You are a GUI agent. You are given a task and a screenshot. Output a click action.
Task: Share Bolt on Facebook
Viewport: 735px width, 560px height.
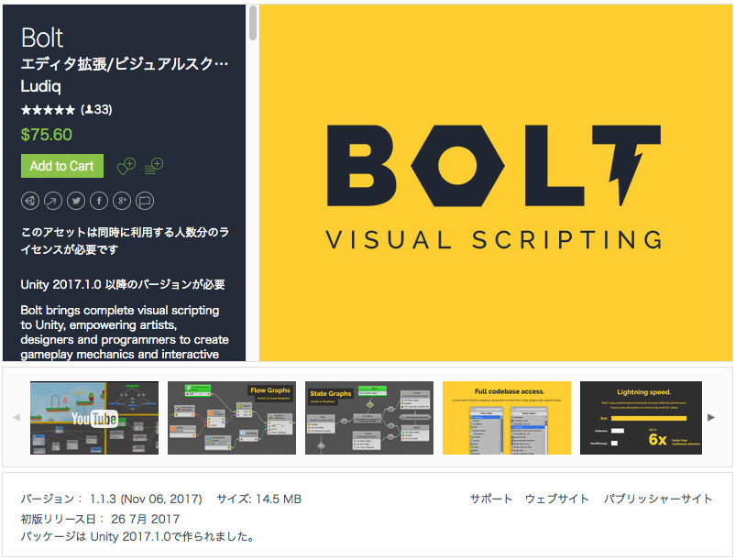point(99,201)
